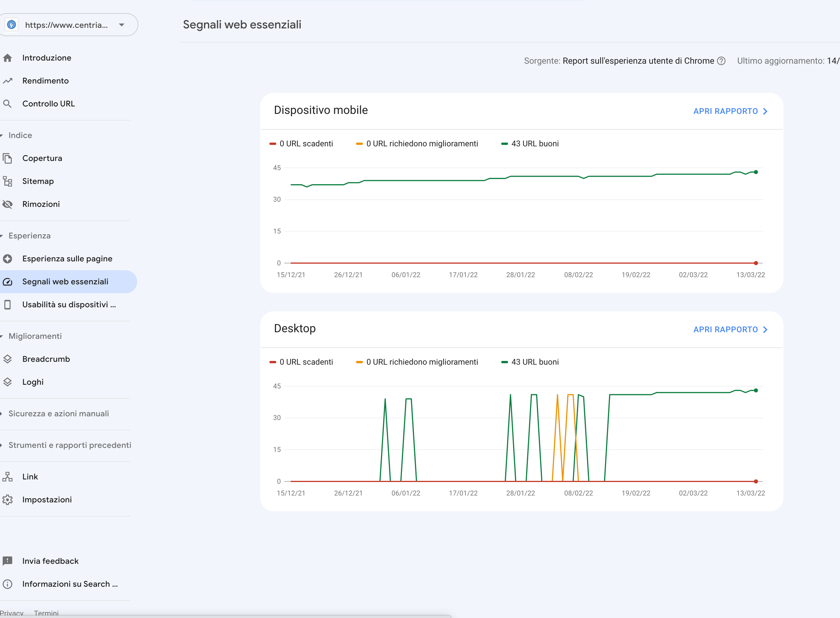
Task: Click the Dispositivo mobile card title
Action: (x=321, y=110)
